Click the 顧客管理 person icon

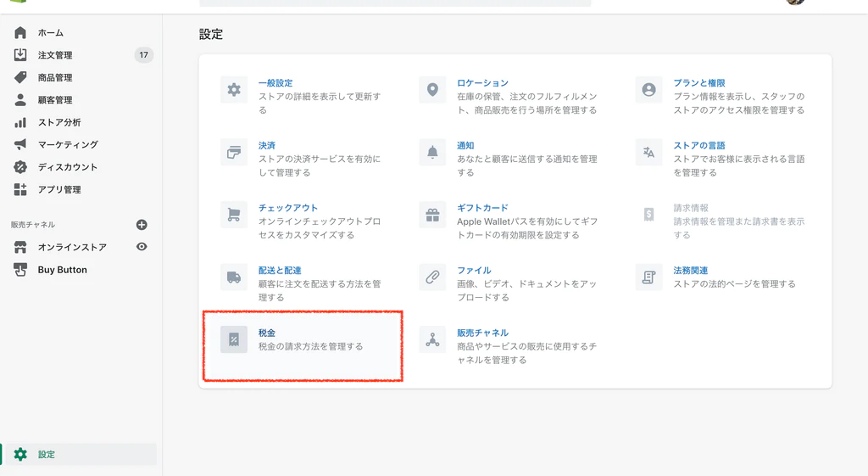(20, 100)
